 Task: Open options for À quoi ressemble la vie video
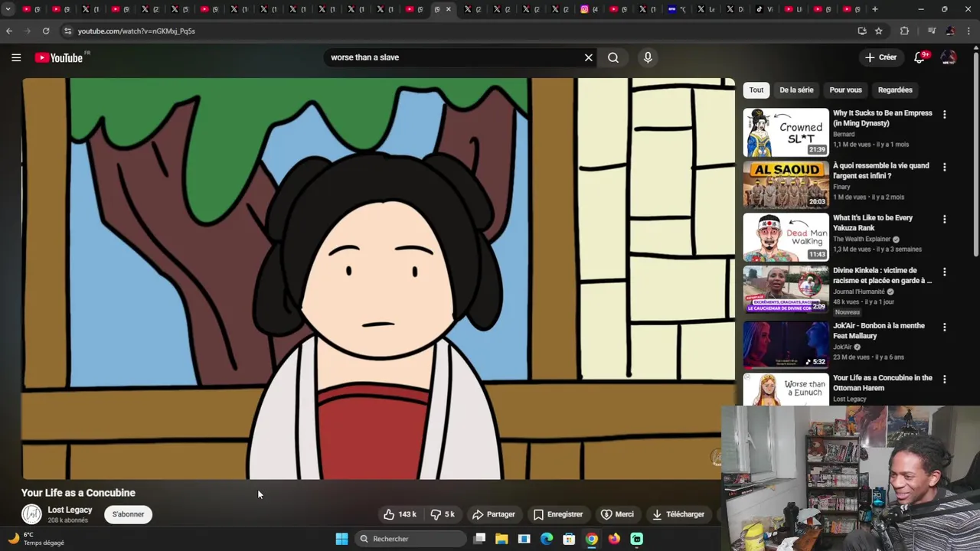coord(944,167)
